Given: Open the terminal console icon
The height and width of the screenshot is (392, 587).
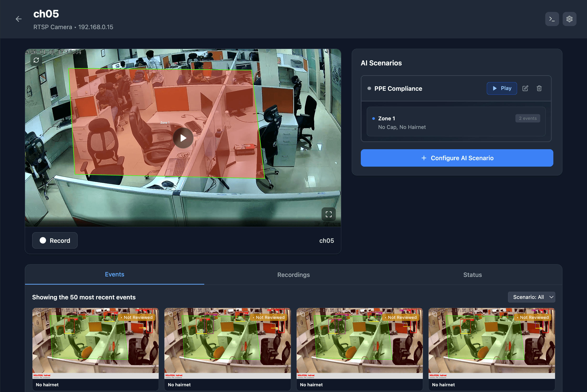Looking at the screenshot, I should [552, 19].
